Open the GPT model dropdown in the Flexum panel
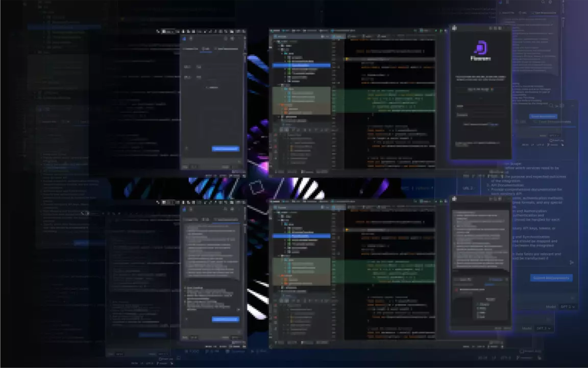 click(567, 307)
